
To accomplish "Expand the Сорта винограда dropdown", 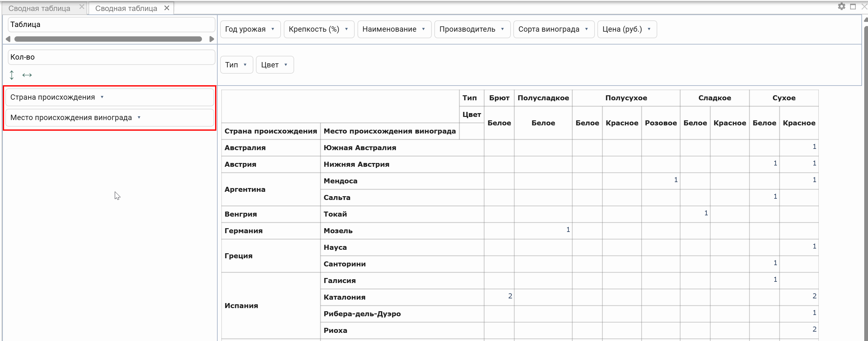I will (587, 29).
